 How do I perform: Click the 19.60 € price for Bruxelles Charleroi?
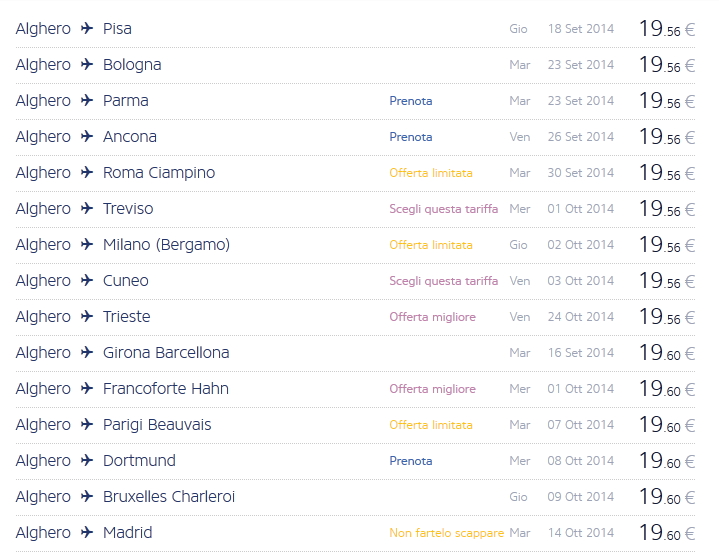pyautogui.click(x=666, y=497)
